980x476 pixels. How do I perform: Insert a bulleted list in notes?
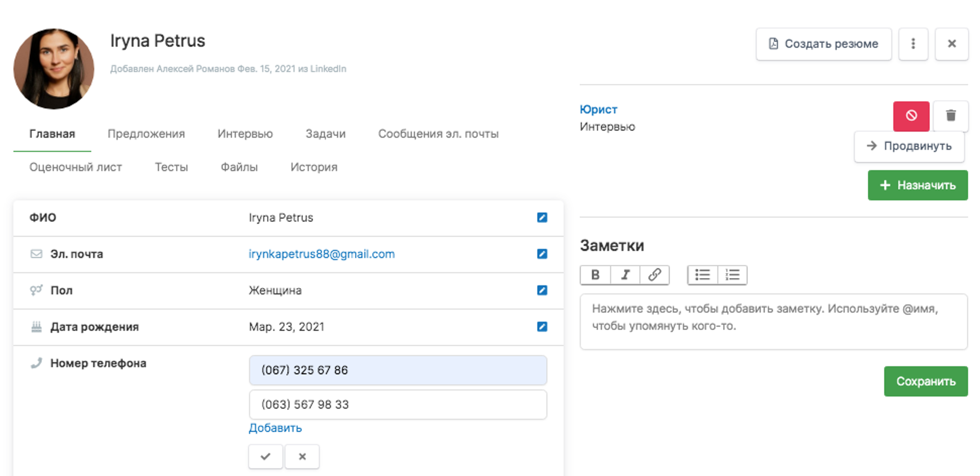pyautogui.click(x=702, y=275)
